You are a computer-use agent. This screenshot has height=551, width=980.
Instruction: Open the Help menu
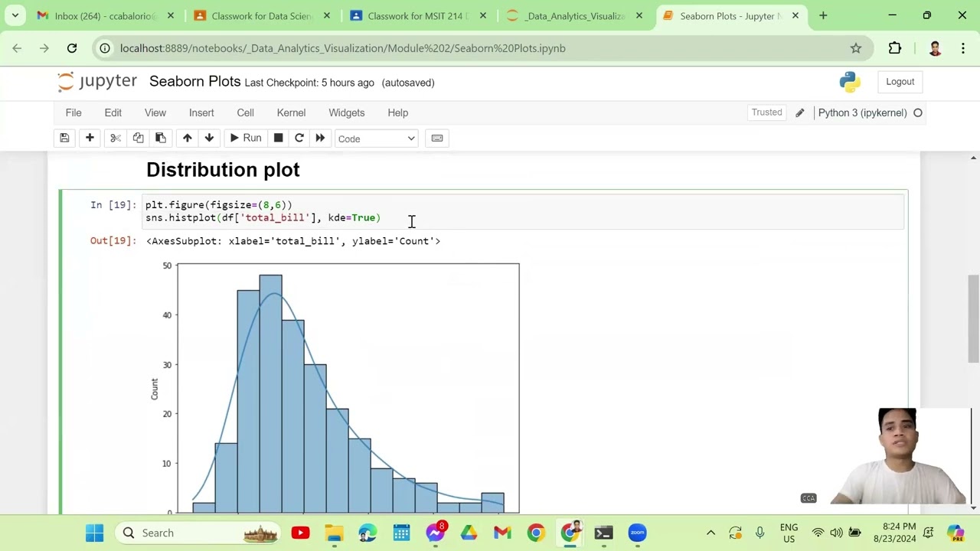pyautogui.click(x=398, y=112)
